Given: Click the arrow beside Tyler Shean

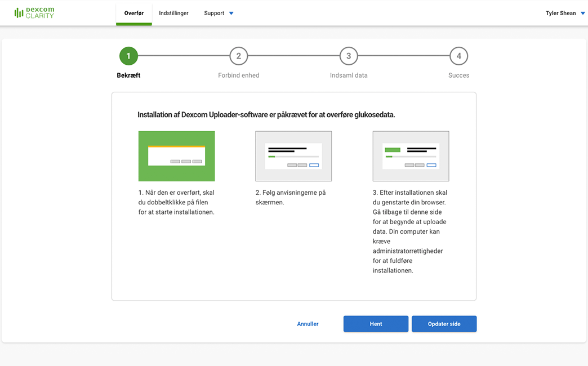Looking at the screenshot, I should point(582,14).
